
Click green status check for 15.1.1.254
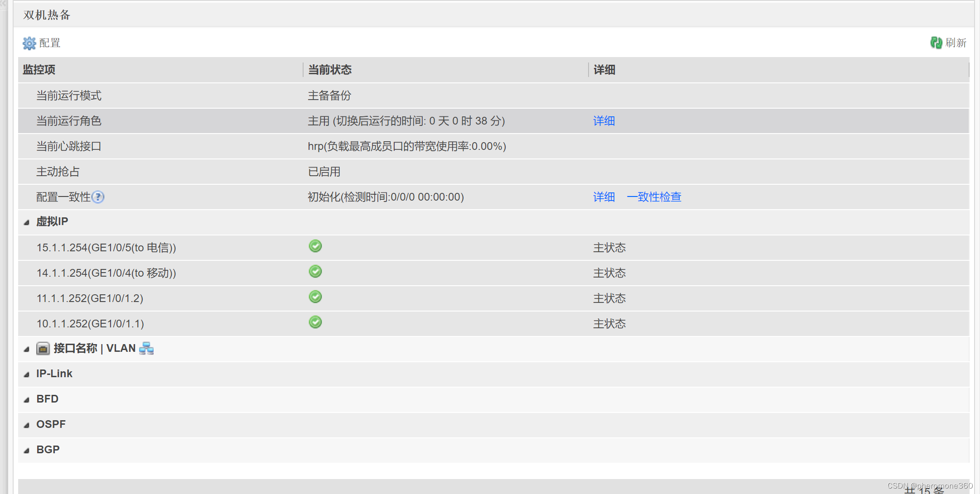coord(315,246)
